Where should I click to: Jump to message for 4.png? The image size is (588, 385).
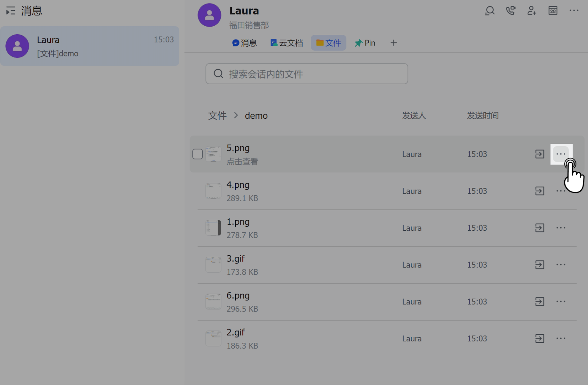pyautogui.click(x=540, y=191)
